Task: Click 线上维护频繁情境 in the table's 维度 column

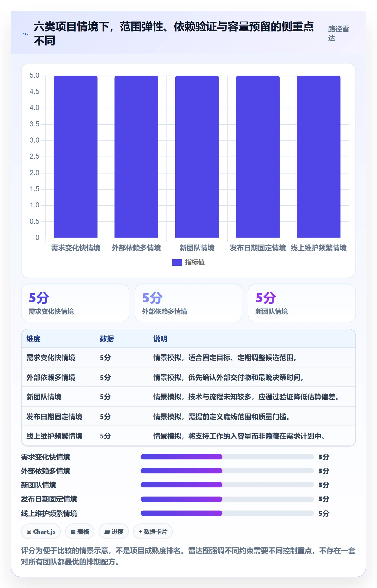Action: [54, 436]
